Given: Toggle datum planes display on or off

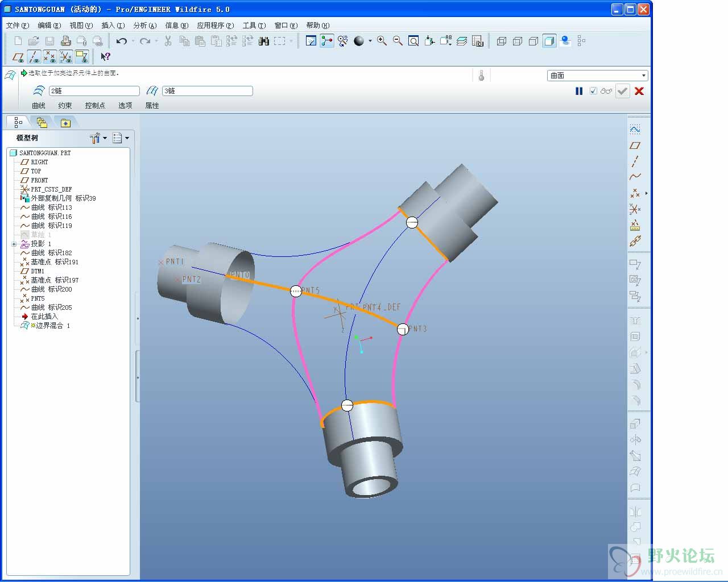Looking at the screenshot, I should point(18,57).
